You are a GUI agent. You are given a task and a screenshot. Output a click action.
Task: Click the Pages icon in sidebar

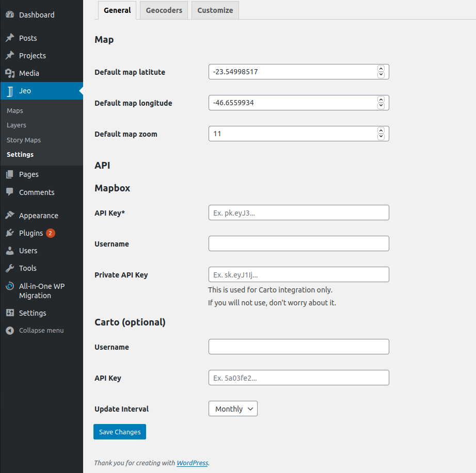click(10, 174)
